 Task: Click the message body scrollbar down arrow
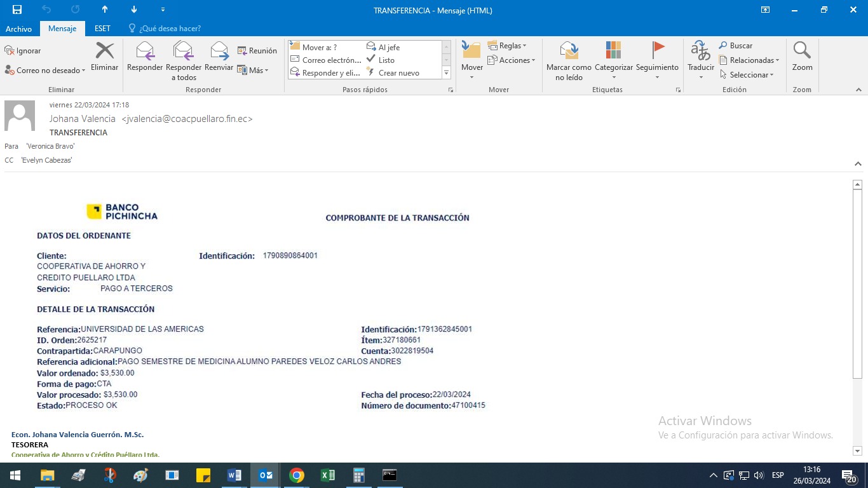(x=857, y=451)
